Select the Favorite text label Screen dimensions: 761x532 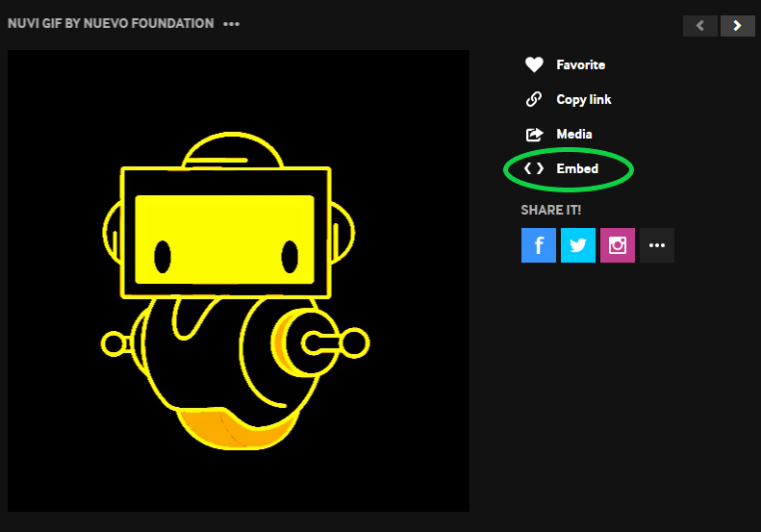pyautogui.click(x=580, y=64)
